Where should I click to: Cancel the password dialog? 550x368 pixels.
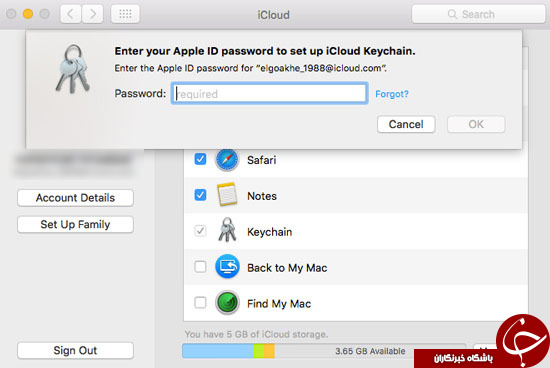coord(406,124)
